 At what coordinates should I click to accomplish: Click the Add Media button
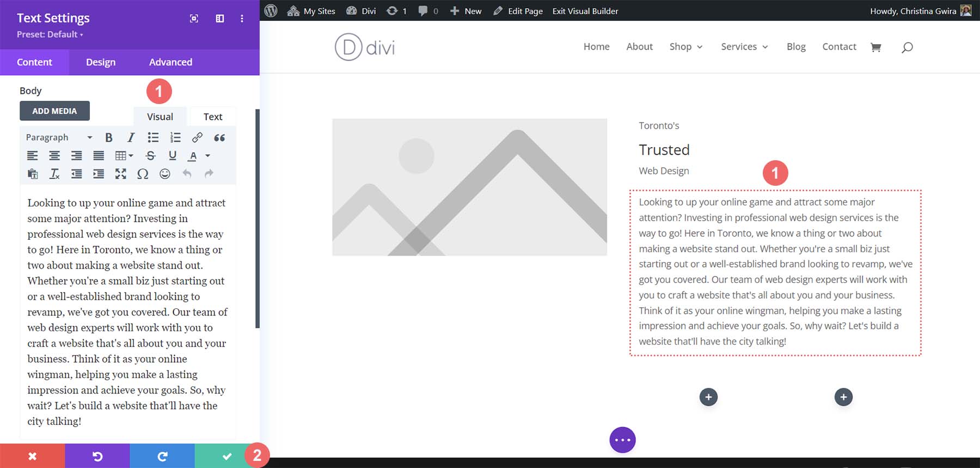pos(54,111)
